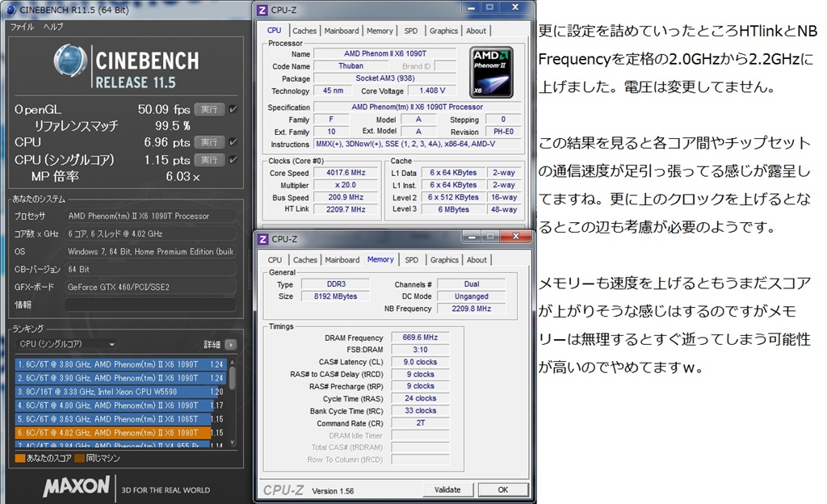
Task: Click the Multiplier value x 20.0
Action: [346, 185]
